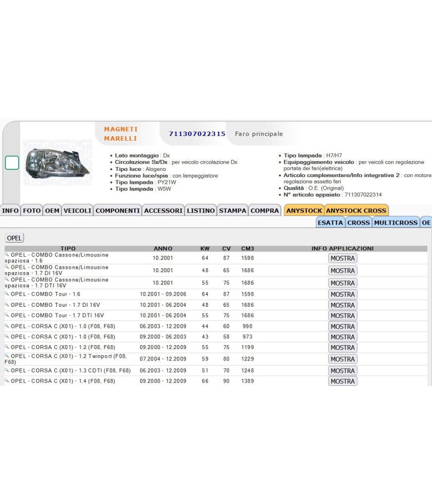The height and width of the screenshot is (504, 432).
Task: Click the TIPO column header
Action: click(68, 249)
